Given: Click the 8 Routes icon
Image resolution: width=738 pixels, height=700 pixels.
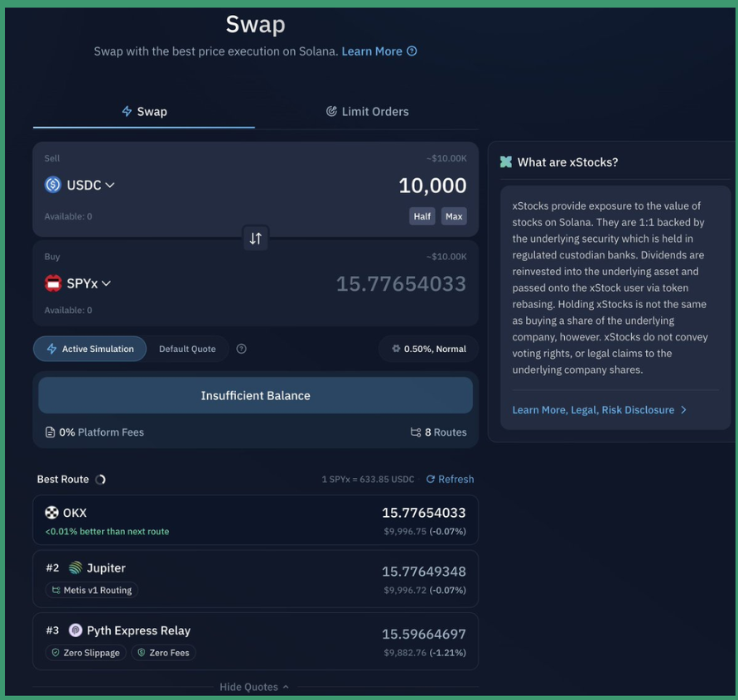Looking at the screenshot, I should click(x=416, y=432).
